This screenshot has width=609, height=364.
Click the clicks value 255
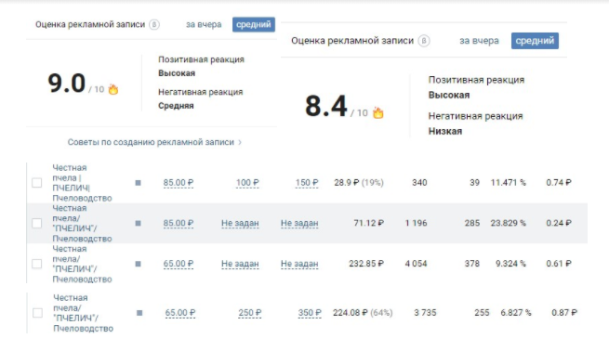(x=482, y=313)
